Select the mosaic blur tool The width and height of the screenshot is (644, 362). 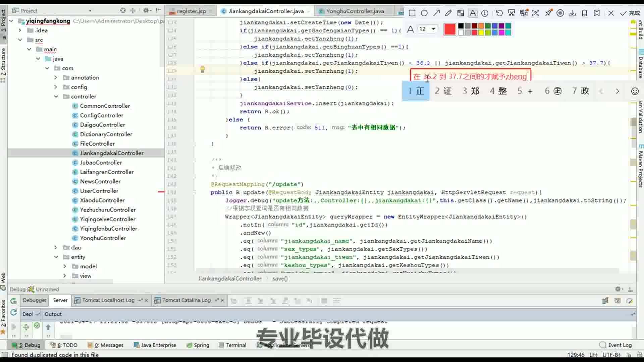coord(461,13)
